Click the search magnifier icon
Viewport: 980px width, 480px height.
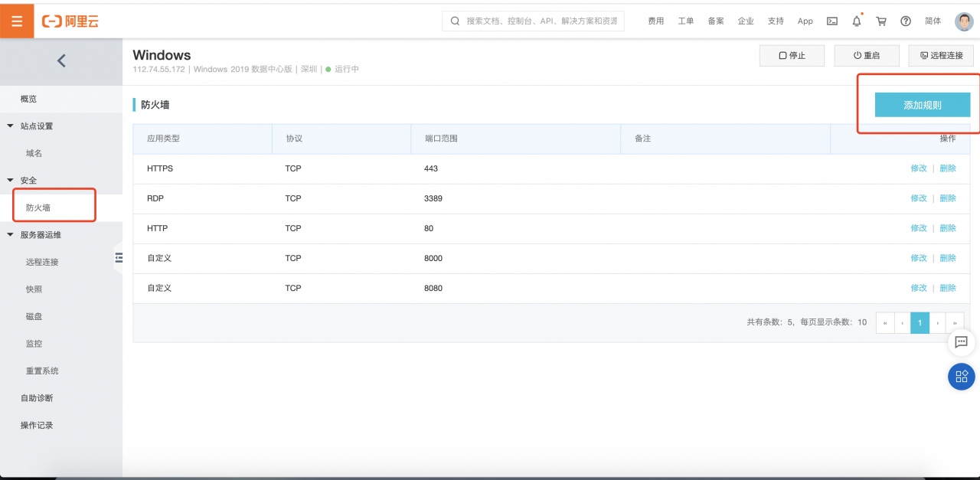[x=455, y=21]
